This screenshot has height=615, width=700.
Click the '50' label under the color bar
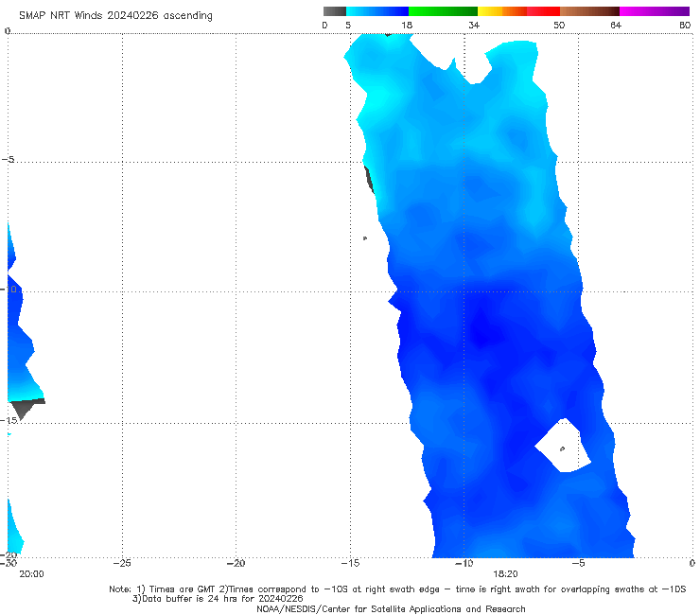[559, 26]
